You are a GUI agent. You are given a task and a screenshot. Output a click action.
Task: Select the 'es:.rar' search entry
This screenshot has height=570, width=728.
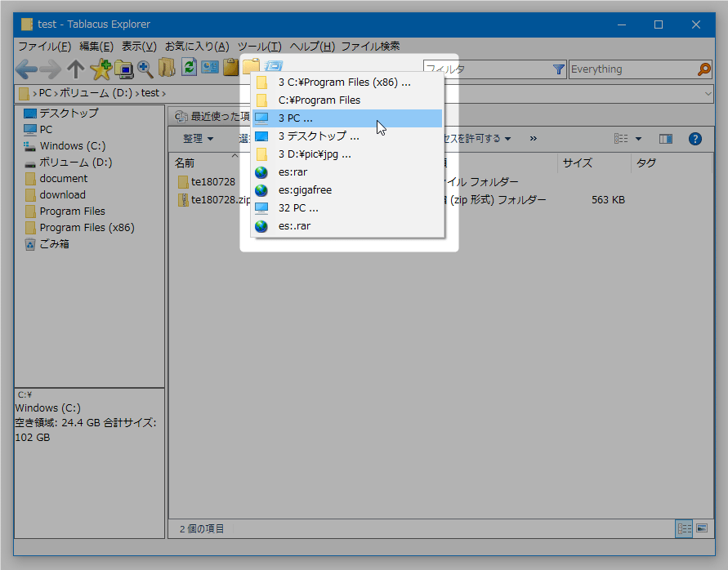pyautogui.click(x=347, y=226)
